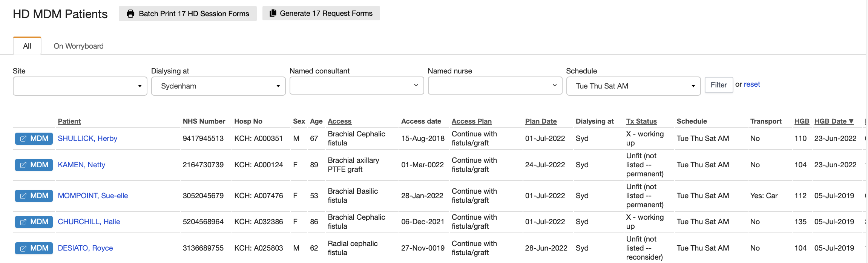Open patient SHULLICK, Herby link

[x=87, y=139]
